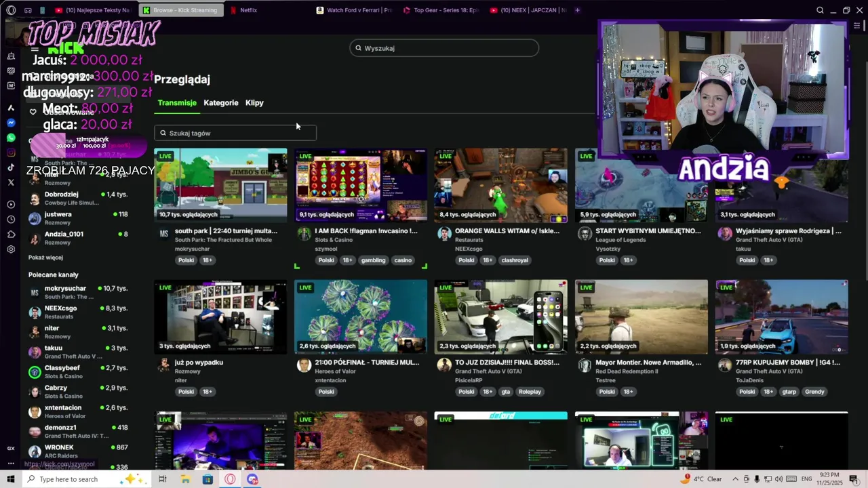This screenshot has width=868, height=488.
Task: Click the Windows Start button
Action: point(11,479)
